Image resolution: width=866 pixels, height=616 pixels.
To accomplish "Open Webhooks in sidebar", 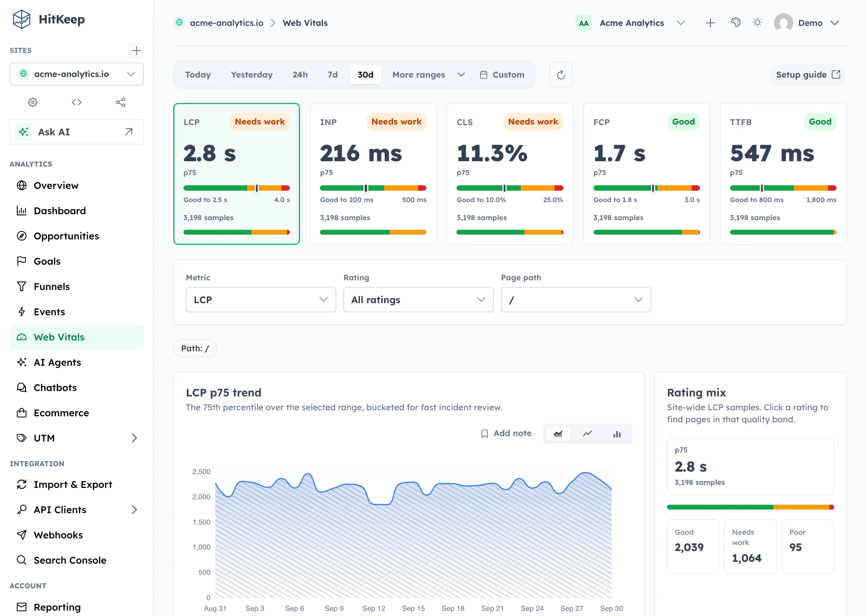I will [x=77, y=535].
